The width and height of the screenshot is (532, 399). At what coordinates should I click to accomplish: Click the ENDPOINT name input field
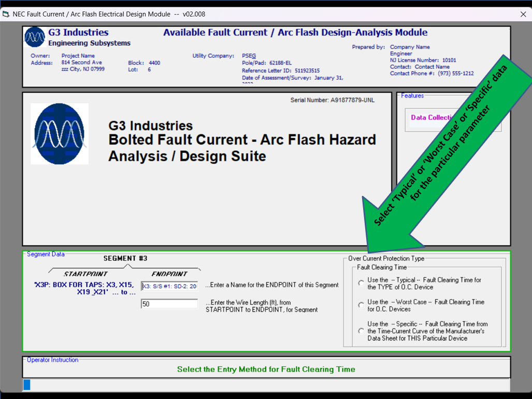point(169,286)
